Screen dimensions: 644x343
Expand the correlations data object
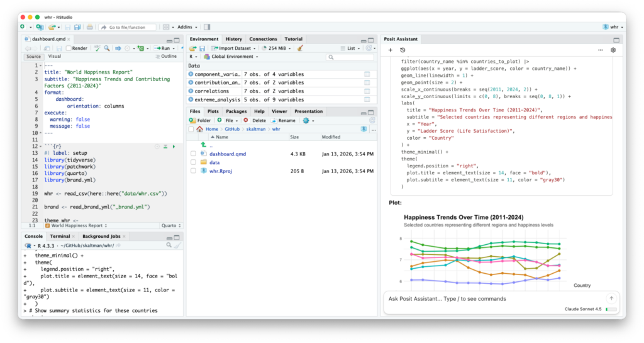point(191,91)
